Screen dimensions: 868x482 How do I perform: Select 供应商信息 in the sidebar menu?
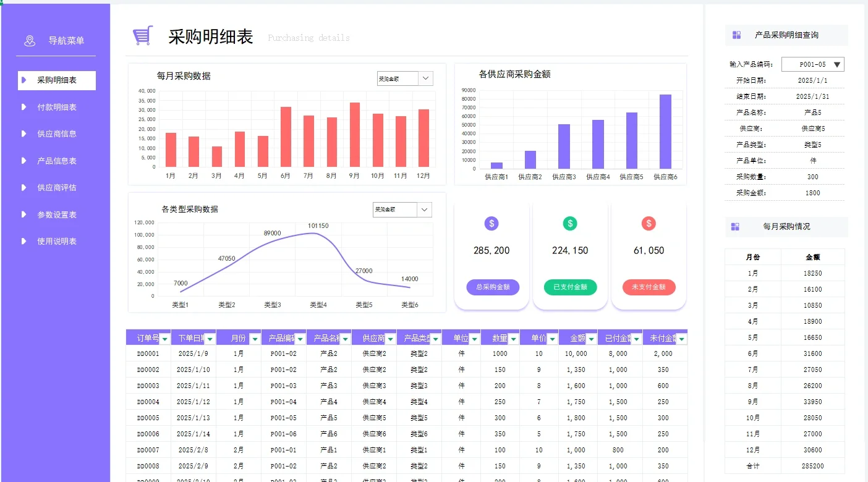[56, 133]
